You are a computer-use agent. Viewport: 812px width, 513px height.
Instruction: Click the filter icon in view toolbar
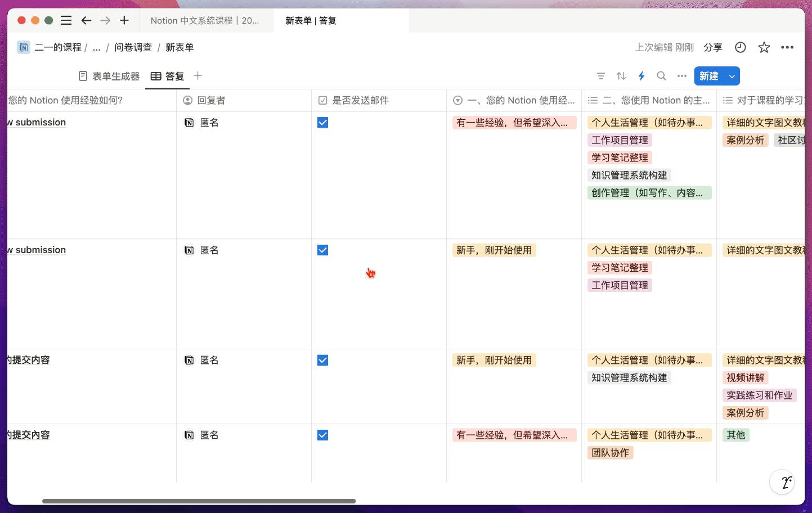601,76
